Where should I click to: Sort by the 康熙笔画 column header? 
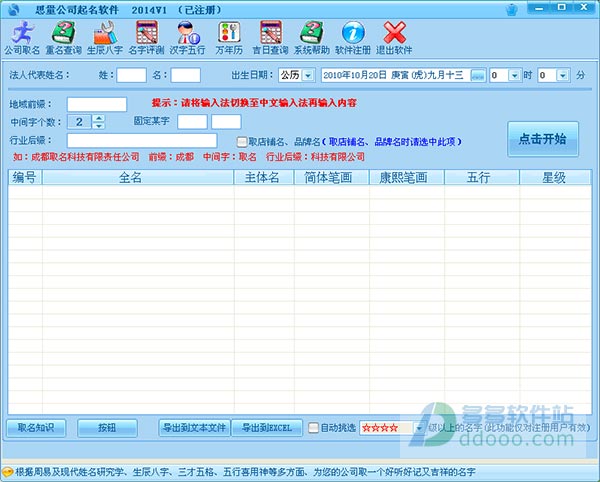[x=406, y=177]
